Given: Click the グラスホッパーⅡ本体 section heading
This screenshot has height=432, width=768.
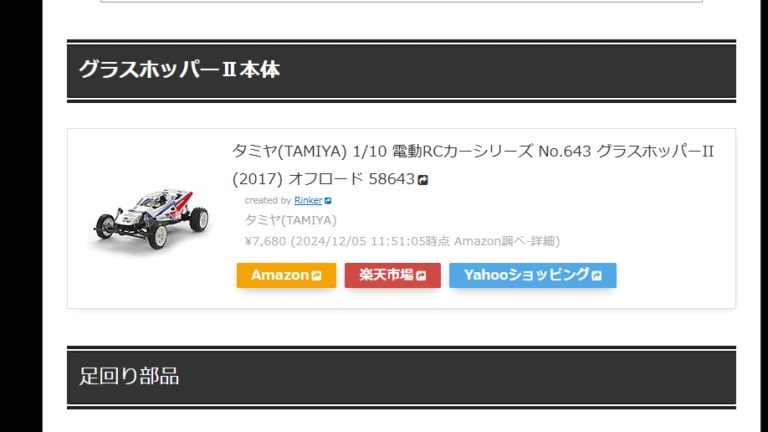Looking at the screenshot, I should (x=179, y=70).
